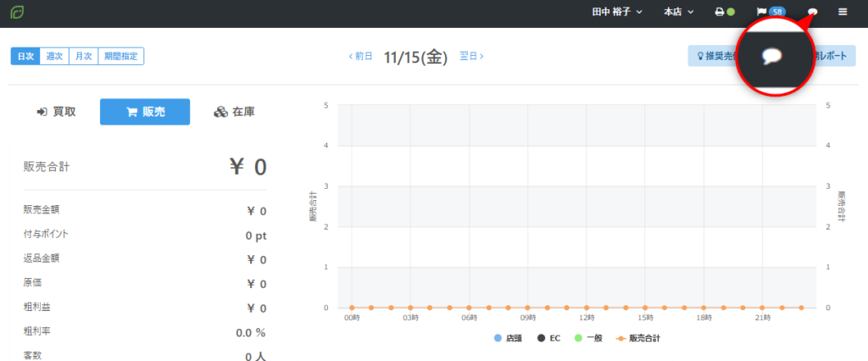
Task: Select the 販売 section button
Action: (145, 112)
